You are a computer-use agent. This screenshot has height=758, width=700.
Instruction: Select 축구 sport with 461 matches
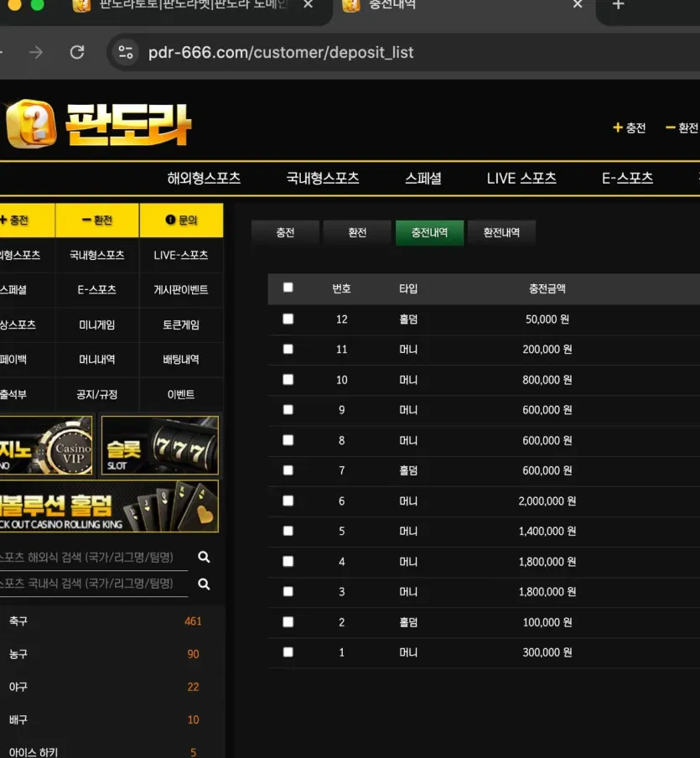click(x=105, y=621)
